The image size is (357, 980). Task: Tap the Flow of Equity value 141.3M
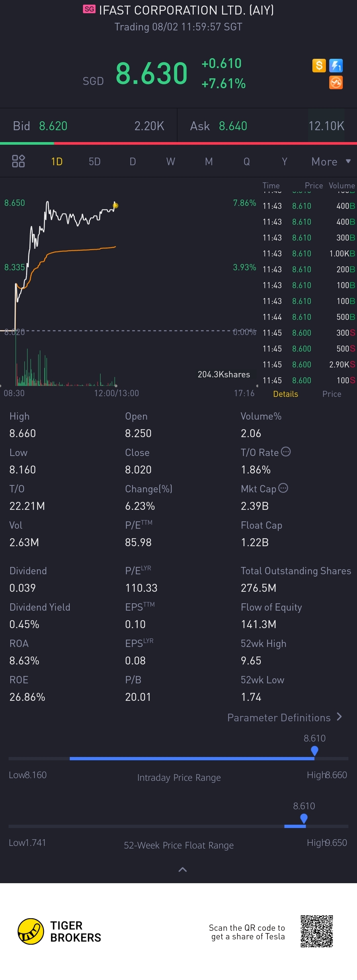258,624
